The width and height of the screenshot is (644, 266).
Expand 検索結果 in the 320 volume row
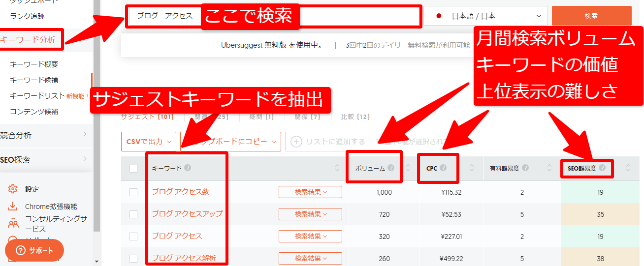(x=310, y=236)
